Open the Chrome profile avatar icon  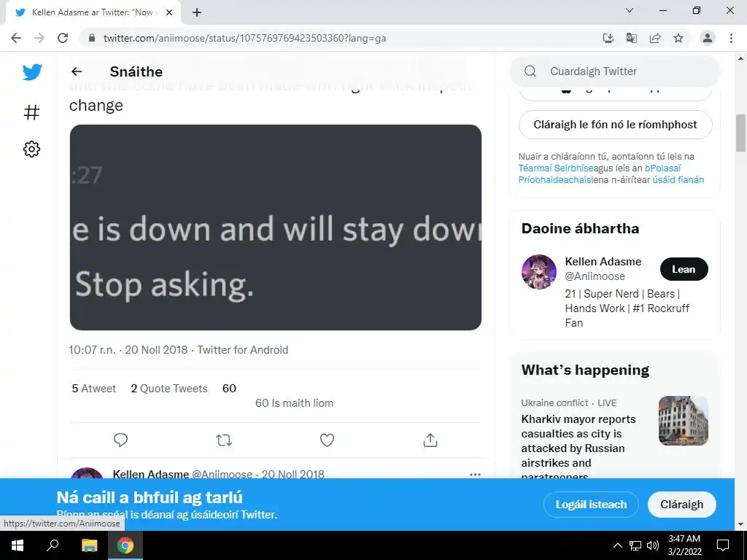click(708, 38)
